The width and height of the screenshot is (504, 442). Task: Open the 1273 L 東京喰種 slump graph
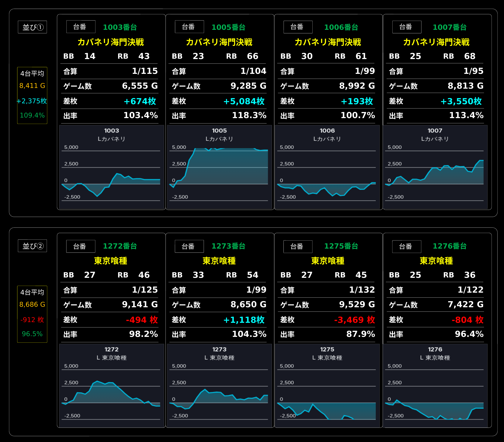[219, 386]
